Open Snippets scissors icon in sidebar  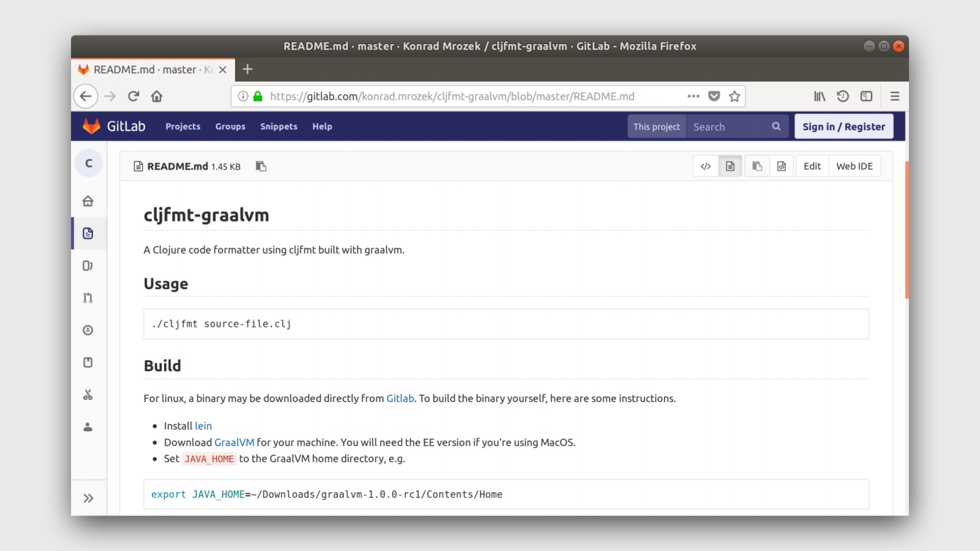[88, 395]
